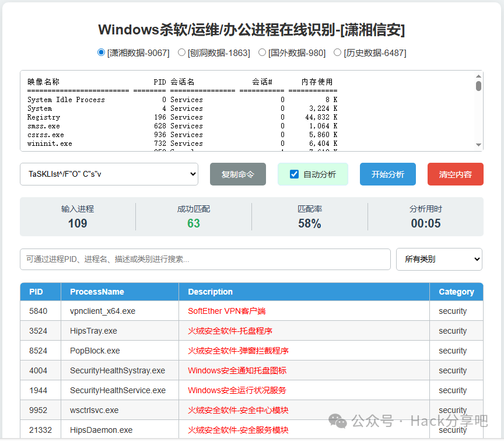Click the 火绒安全软件-安全服务模块 description

238,430
